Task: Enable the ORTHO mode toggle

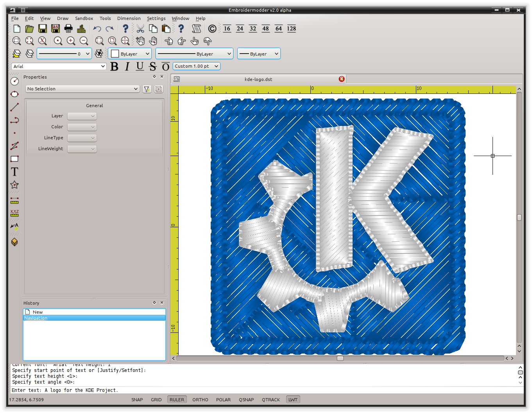Action: (200, 400)
